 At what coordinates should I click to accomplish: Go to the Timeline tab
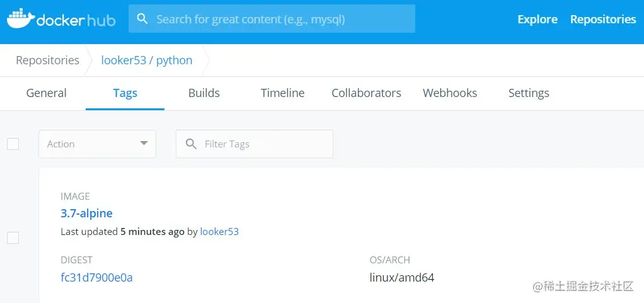(x=282, y=93)
